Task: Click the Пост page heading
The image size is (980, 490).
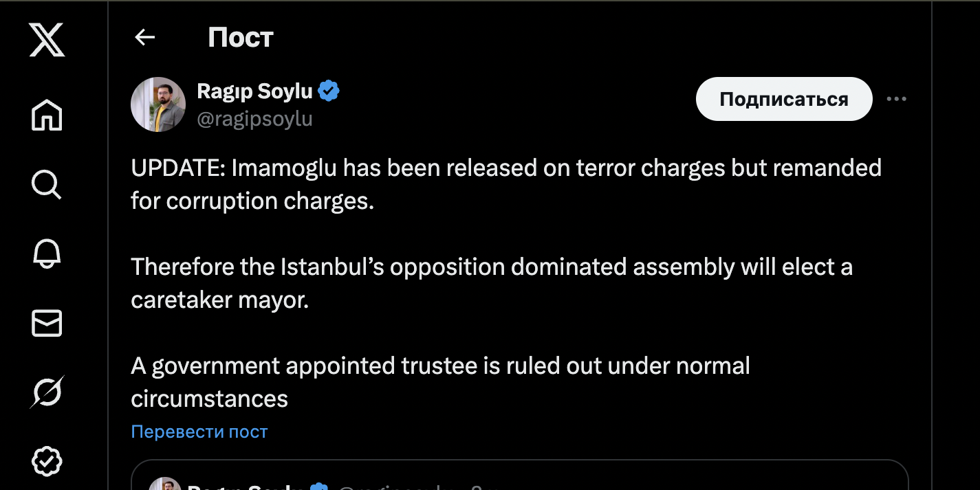Action: (241, 37)
